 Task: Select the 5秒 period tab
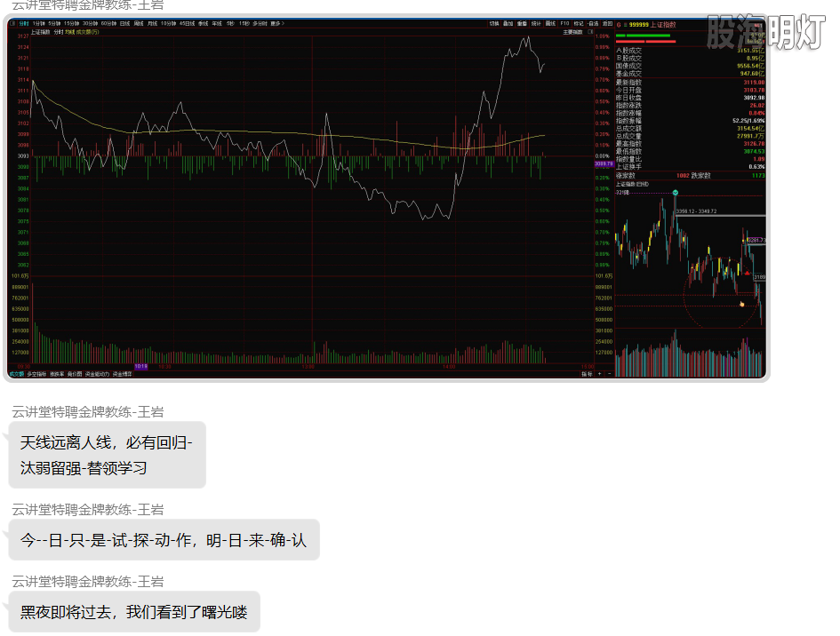coord(230,24)
